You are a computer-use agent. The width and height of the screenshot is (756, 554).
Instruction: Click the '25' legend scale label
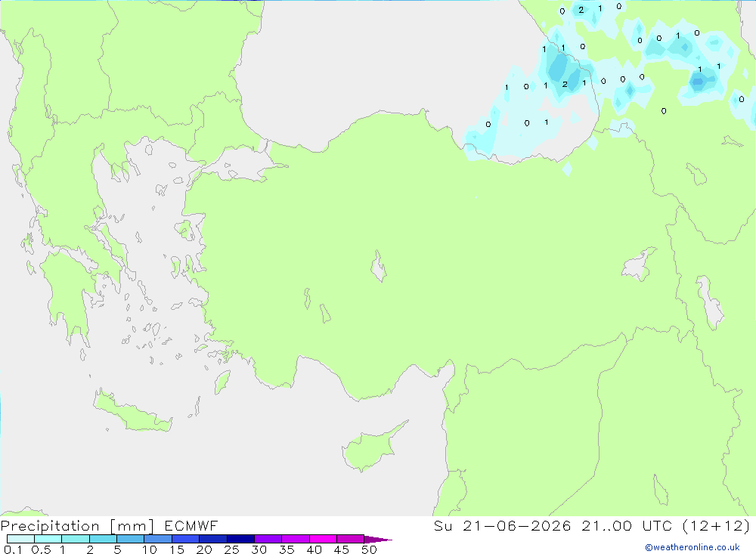tap(232, 549)
